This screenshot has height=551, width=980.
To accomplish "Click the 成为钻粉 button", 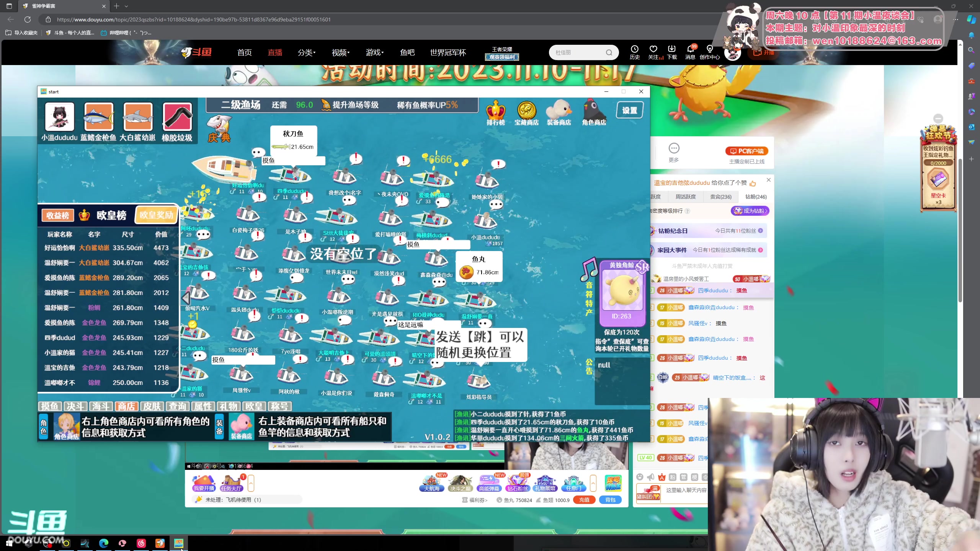I will [x=750, y=211].
